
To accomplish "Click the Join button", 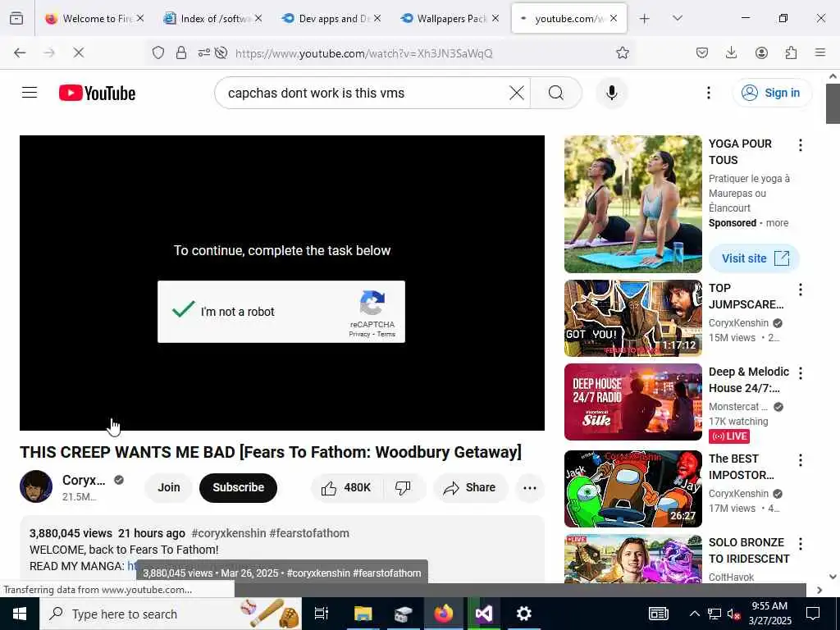I will click(169, 487).
